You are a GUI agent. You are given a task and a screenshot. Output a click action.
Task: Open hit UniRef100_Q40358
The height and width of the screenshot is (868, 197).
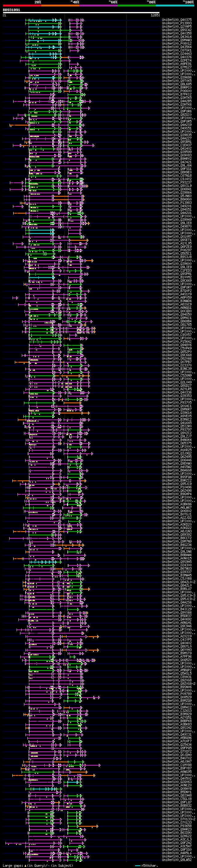point(177,33)
